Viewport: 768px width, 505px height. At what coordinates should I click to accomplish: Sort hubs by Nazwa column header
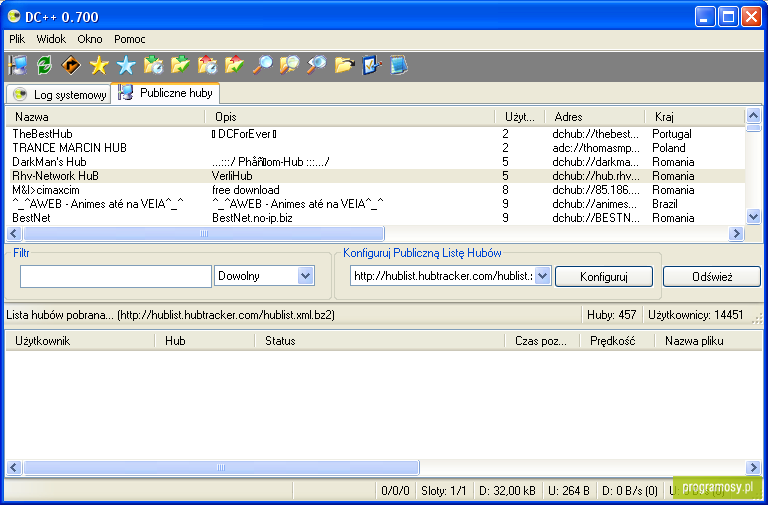pyautogui.click(x=106, y=117)
